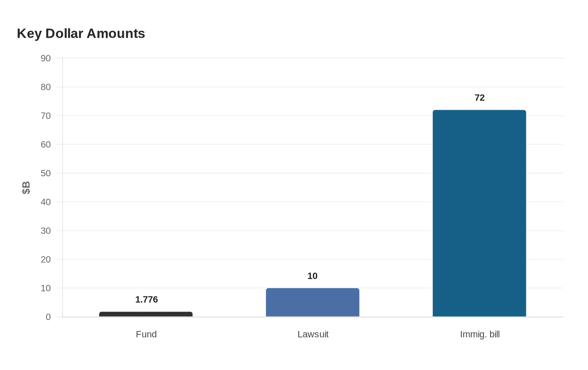Click the 50 y-axis tick label

click(46, 173)
